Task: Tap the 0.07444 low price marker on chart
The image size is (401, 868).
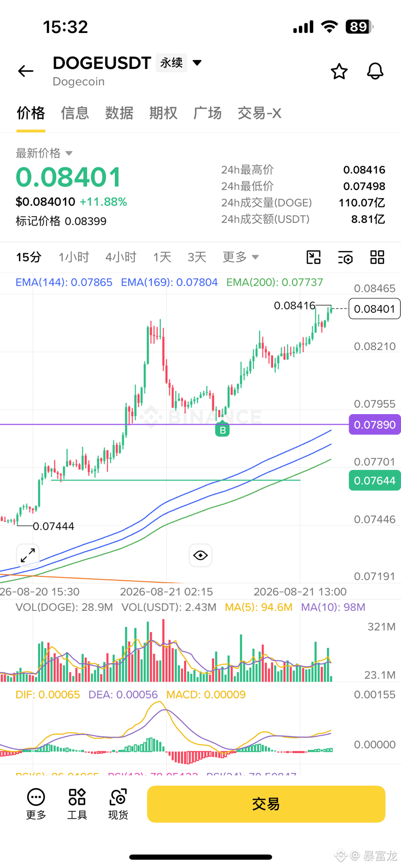Action: pos(53,526)
